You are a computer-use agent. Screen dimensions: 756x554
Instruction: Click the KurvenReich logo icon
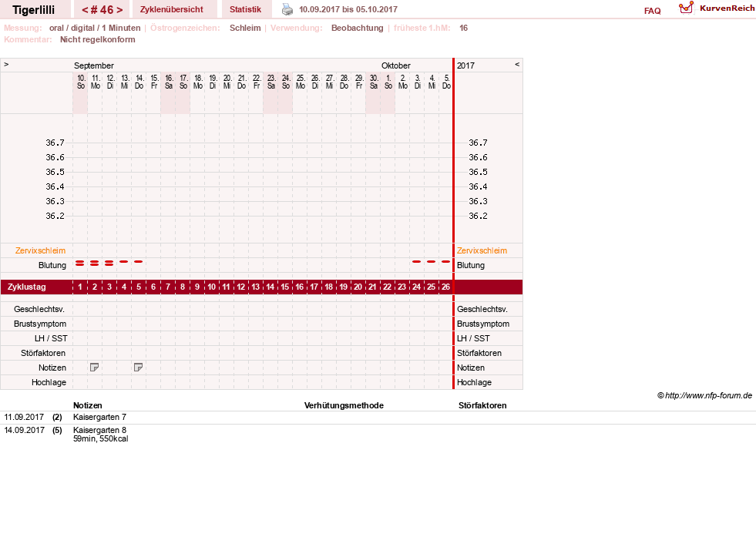tap(686, 8)
